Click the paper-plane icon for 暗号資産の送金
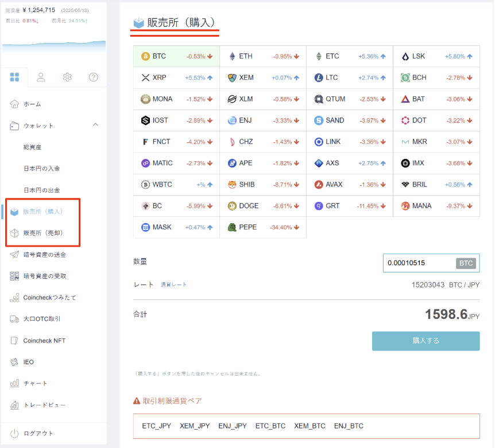The image size is (495, 448). click(x=14, y=255)
